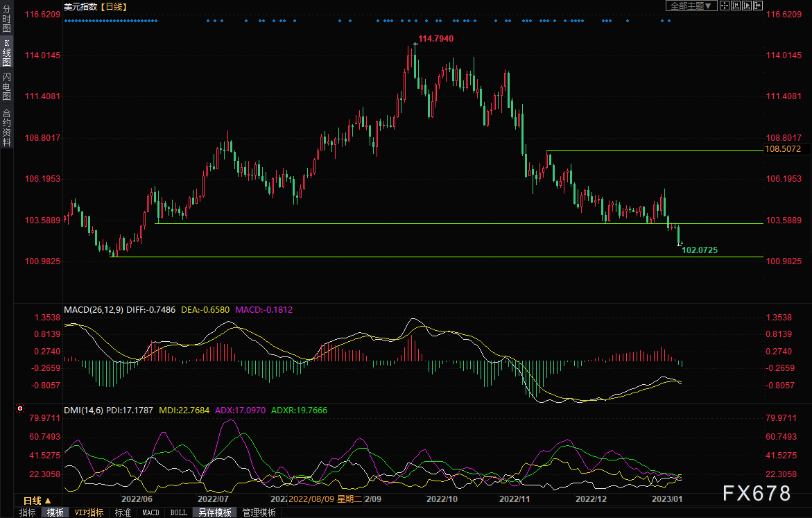Click the chart range-fit icon beside the crosshair
This screenshot has height=518, width=812.
pyautogui.click(x=734, y=6)
